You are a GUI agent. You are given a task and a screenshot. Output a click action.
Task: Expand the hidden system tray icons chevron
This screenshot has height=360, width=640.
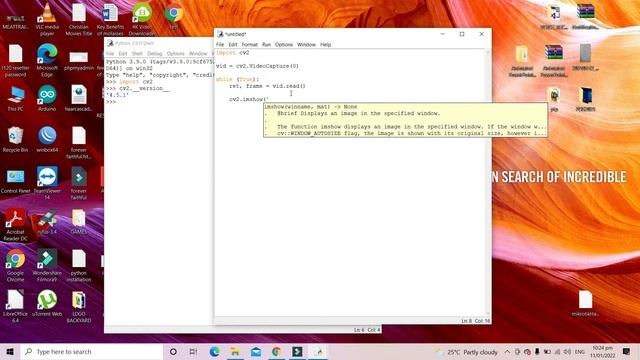coord(507,352)
